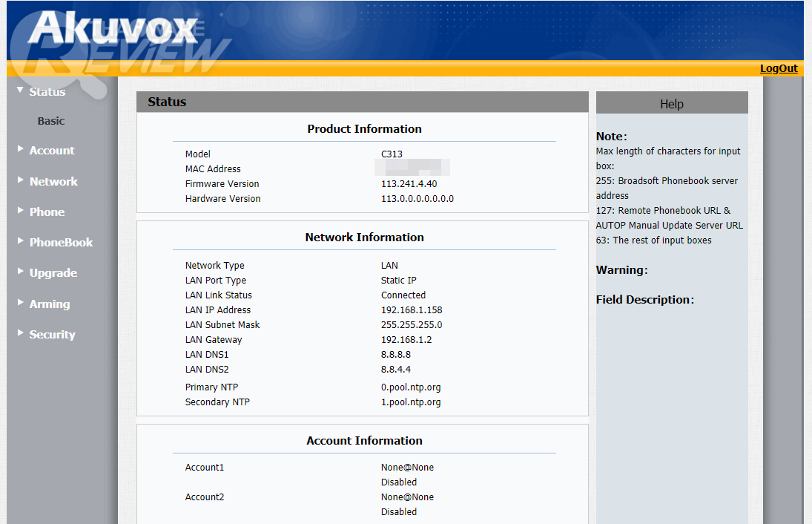Open the Basic status page
The width and height of the screenshot is (812, 524).
coord(51,121)
